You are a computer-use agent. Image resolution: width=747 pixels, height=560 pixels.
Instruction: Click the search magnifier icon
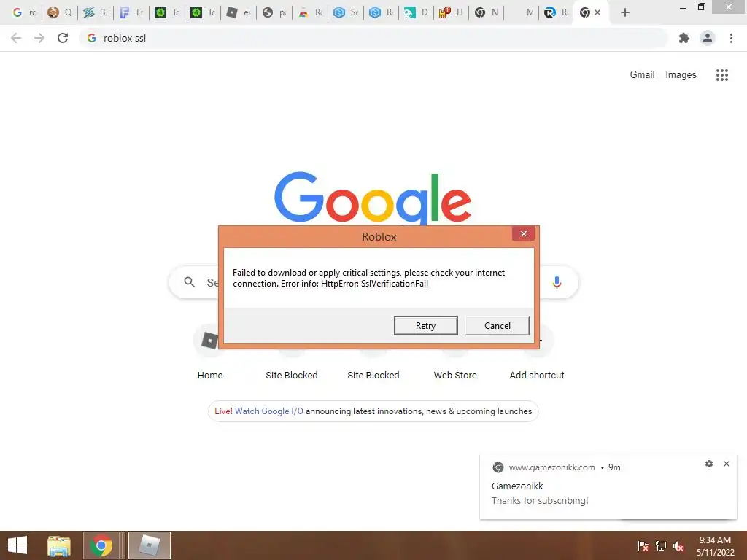pos(189,282)
